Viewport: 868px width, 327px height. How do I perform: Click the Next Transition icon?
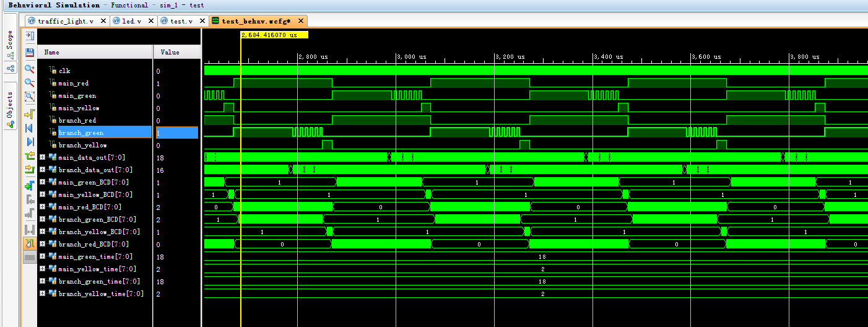pos(30,168)
